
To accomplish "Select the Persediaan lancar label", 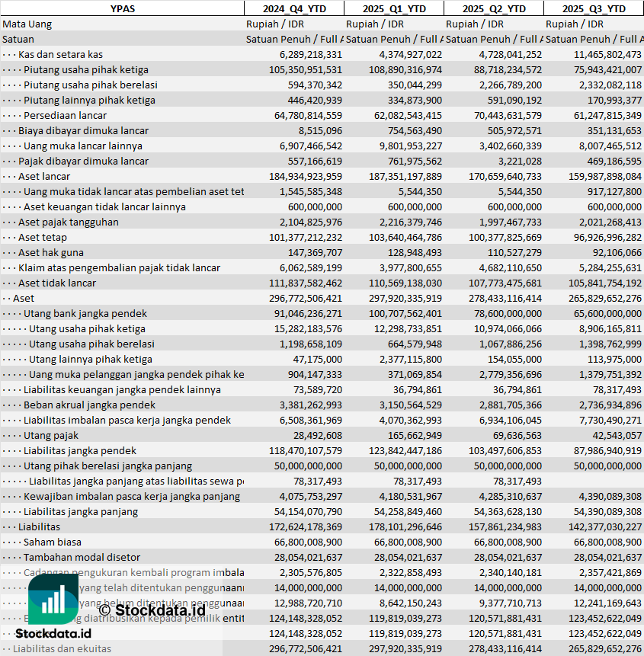I will [x=65, y=116].
